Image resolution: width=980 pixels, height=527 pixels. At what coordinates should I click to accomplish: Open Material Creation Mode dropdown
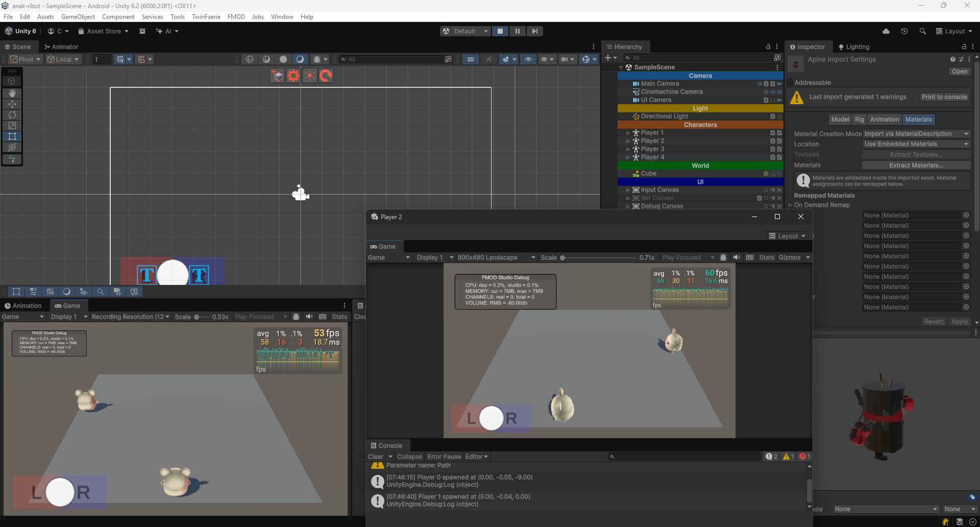tap(916, 134)
